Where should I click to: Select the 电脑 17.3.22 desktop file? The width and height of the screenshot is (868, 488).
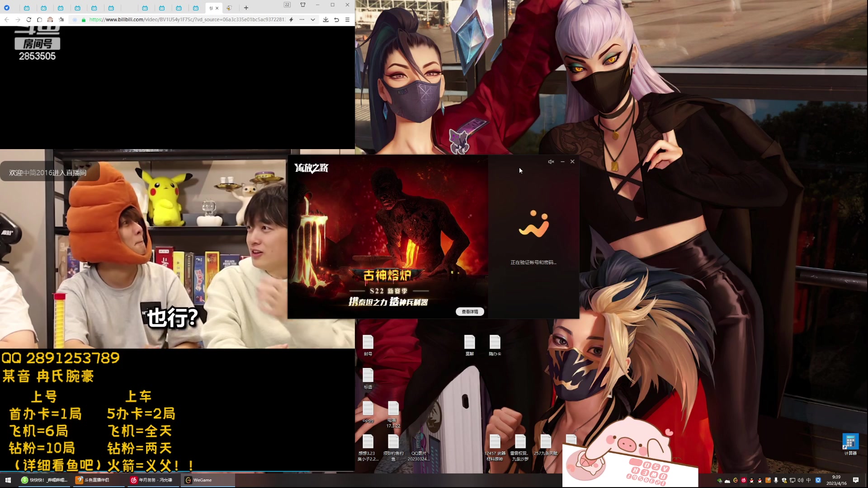393,414
